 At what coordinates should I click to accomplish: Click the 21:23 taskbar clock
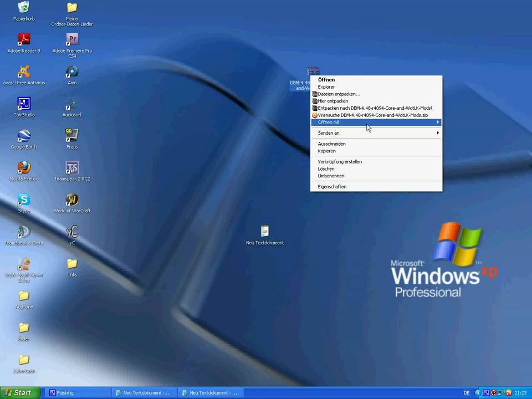[x=520, y=393]
